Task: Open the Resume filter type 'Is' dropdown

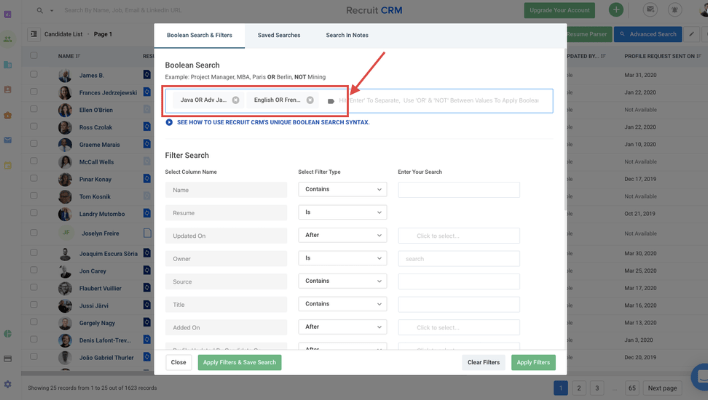Action: (x=342, y=212)
